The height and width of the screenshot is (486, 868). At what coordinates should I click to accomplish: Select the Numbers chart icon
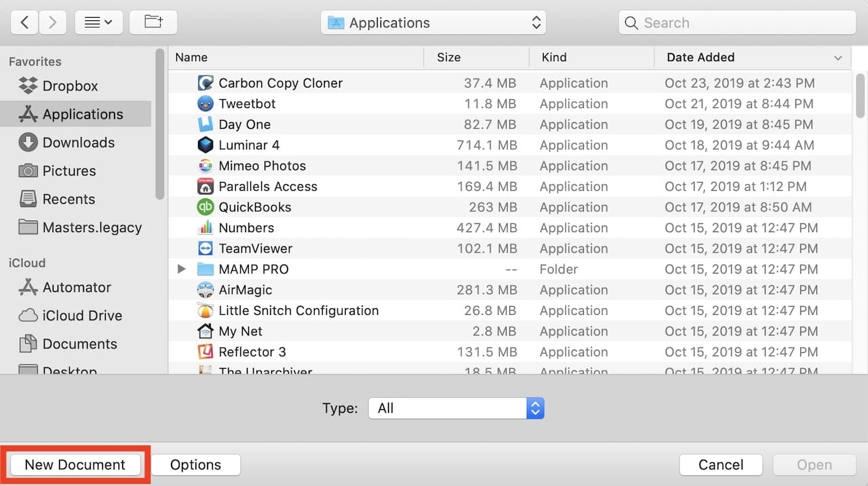(205, 228)
